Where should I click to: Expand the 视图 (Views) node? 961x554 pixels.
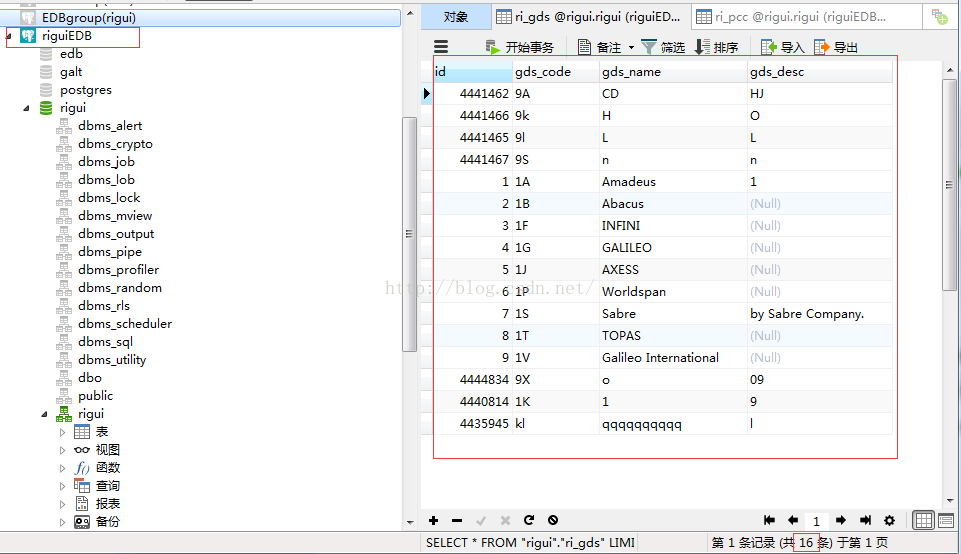pyautogui.click(x=63, y=450)
